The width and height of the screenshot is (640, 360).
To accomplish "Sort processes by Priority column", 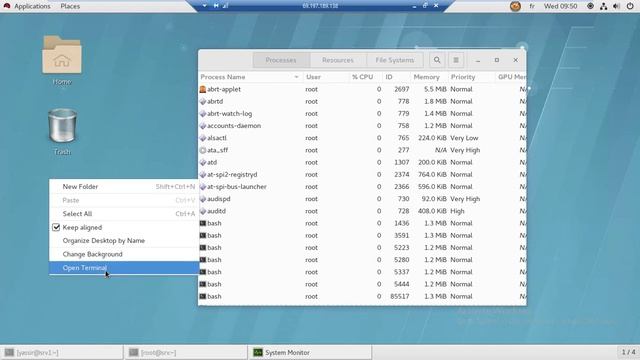I will pos(471,77).
